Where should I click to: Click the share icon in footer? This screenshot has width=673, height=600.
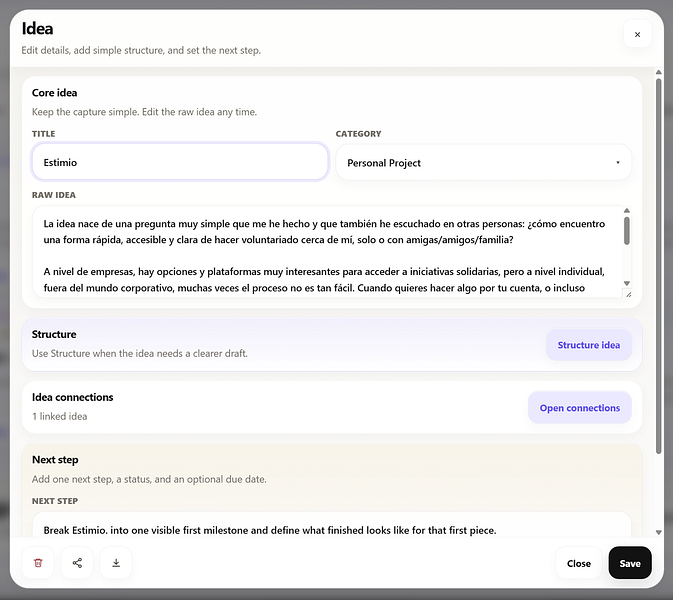pos(77,563)
